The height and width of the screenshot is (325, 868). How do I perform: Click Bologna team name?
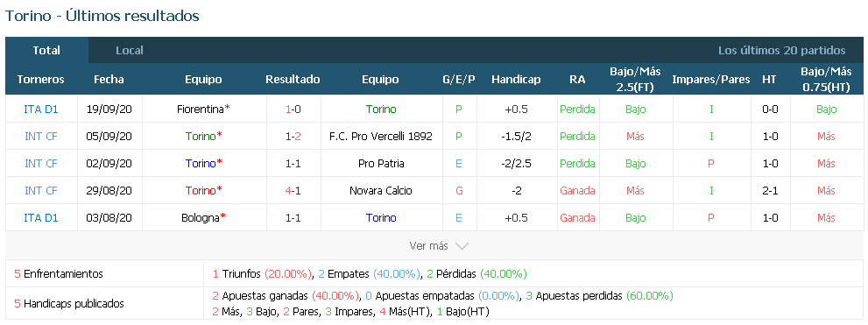tap(201, 217)
